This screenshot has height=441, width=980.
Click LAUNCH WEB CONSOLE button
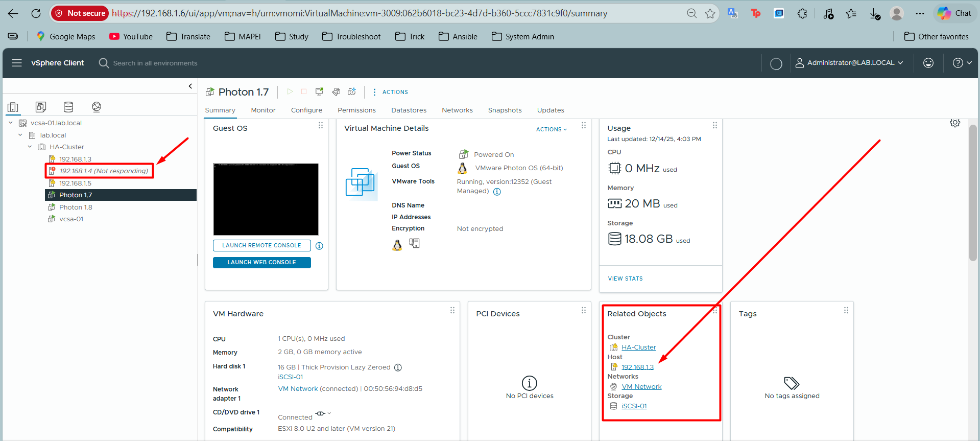[x=262, y=262]
